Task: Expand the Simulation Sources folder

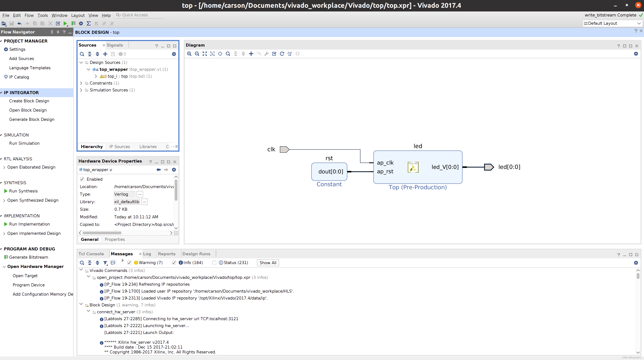Action: pos(81,90)
